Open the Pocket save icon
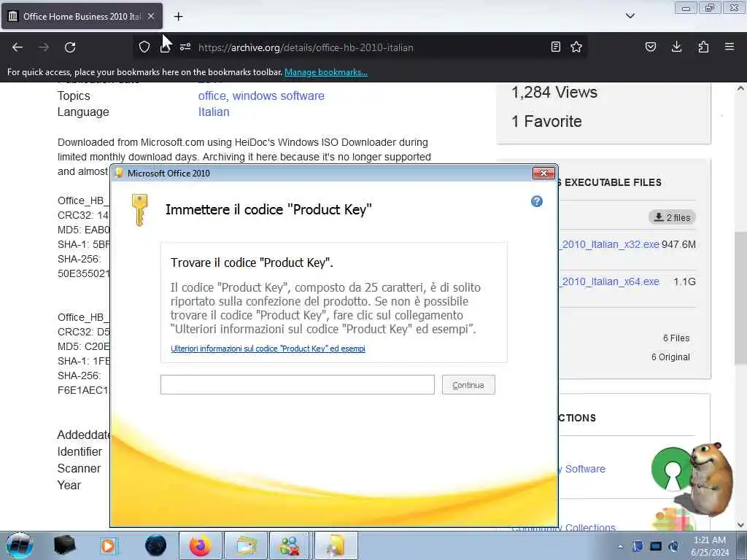Image resolution: width=747 pixels, height=560 pixels. pyautogui.click(x=651, y=47)
